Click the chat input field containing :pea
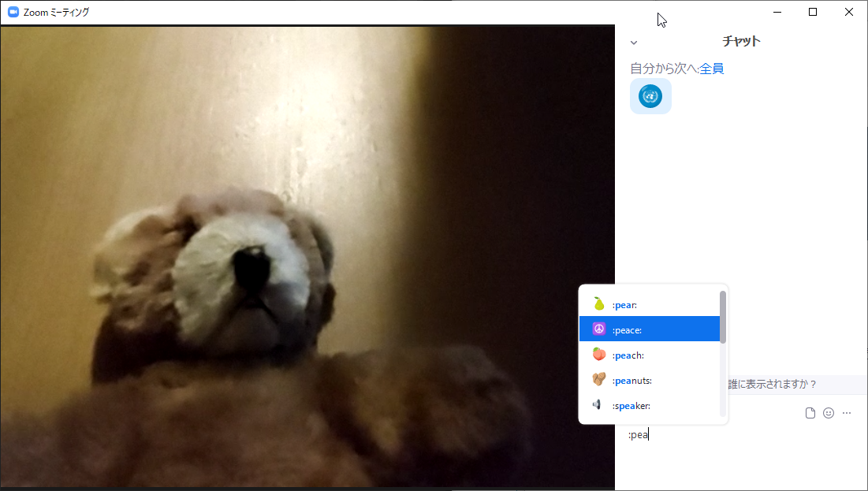The image size is (868, 491). coord(741,435)
